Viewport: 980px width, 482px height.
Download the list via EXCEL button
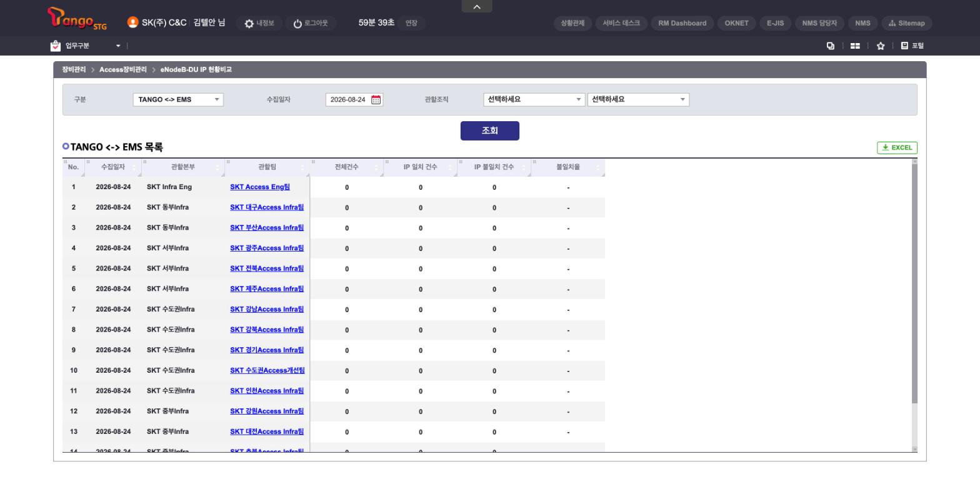click(x=897, y=148)
